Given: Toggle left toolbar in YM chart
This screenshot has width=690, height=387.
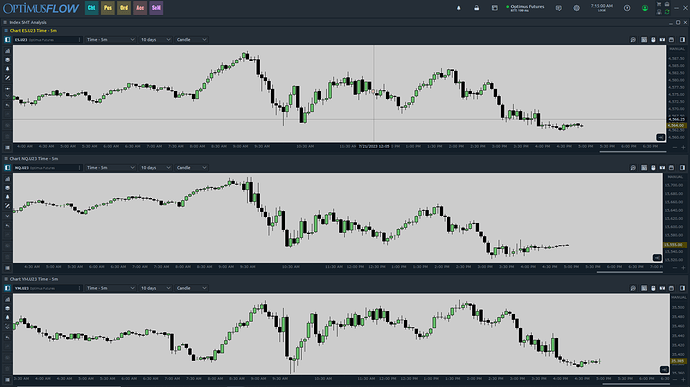Looking at the screenshot, I should (7, 288).
